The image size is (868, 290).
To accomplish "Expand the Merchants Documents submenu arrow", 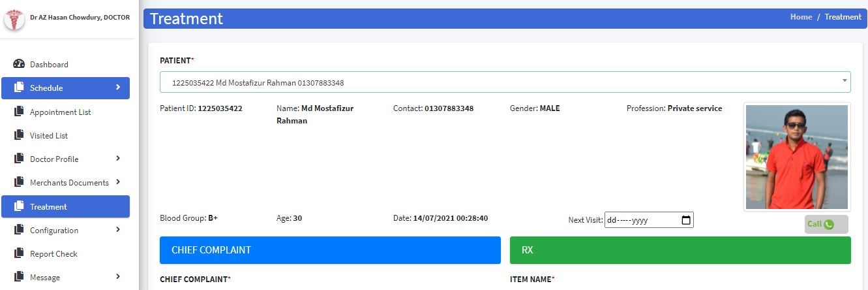I will tap(118, 182).
